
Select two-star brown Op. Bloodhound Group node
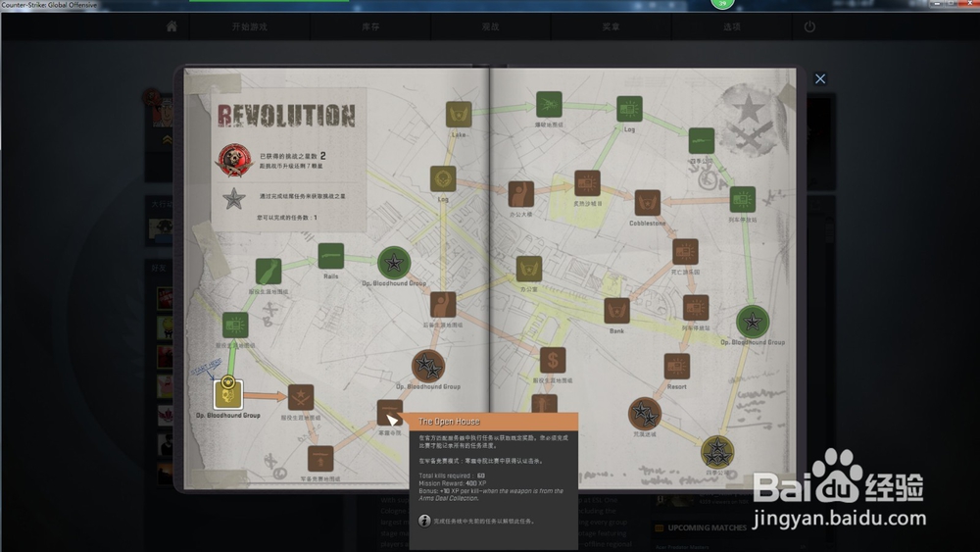point(428,367)
